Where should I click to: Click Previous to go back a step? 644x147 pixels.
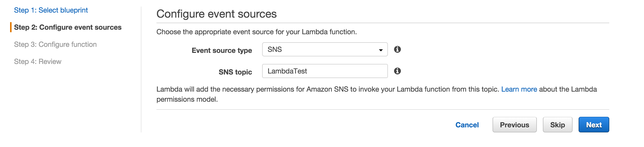[514, 125]
